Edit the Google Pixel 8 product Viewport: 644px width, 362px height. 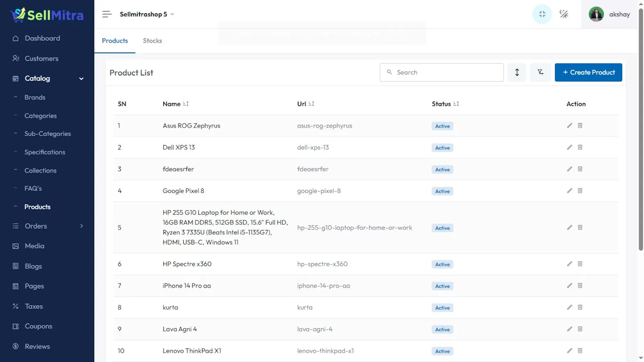coord(570,191)
